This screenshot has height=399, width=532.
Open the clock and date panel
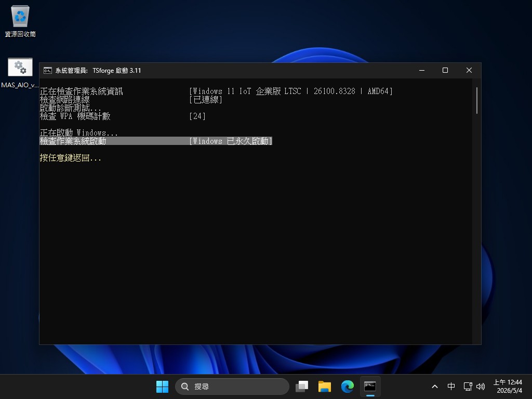pyautogui.click(x=508, y=387)
